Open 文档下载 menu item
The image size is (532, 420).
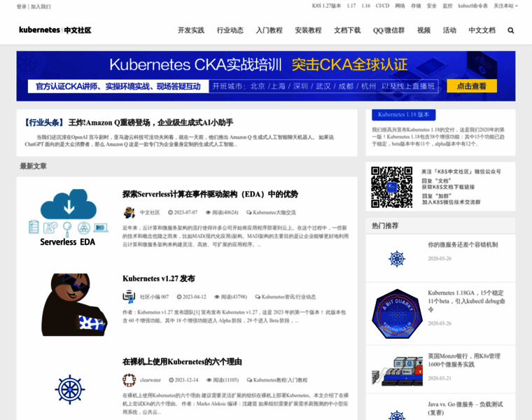[x=347, y=31]
